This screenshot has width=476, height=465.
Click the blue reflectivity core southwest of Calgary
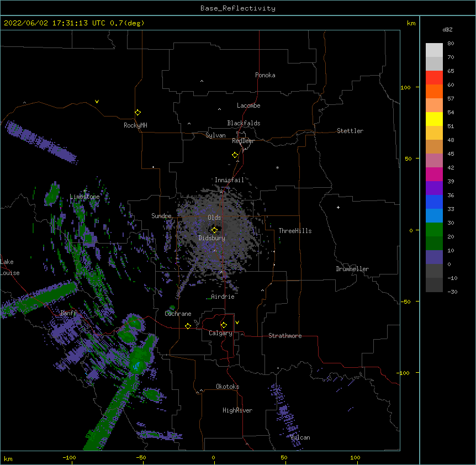(136, 366)
